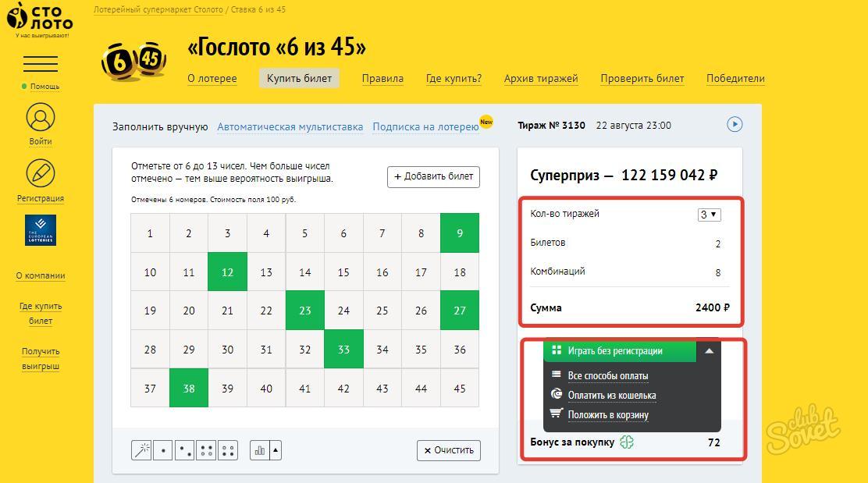Open the hamburger menu in the sidebar

click(x=41, y=64)
